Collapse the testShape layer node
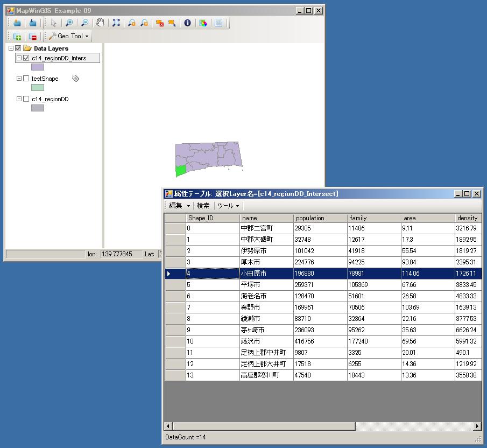The image size is (487, 448). [x=19, y=79]
